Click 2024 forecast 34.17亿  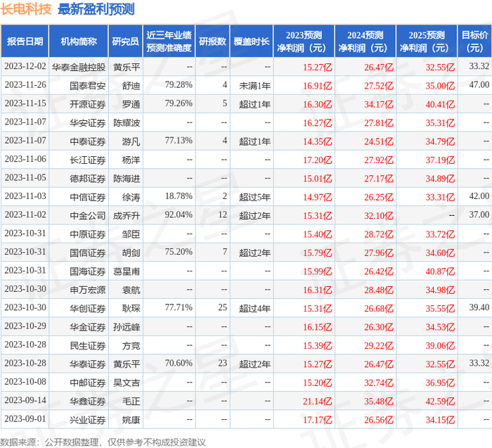click(x=379, y=104)
